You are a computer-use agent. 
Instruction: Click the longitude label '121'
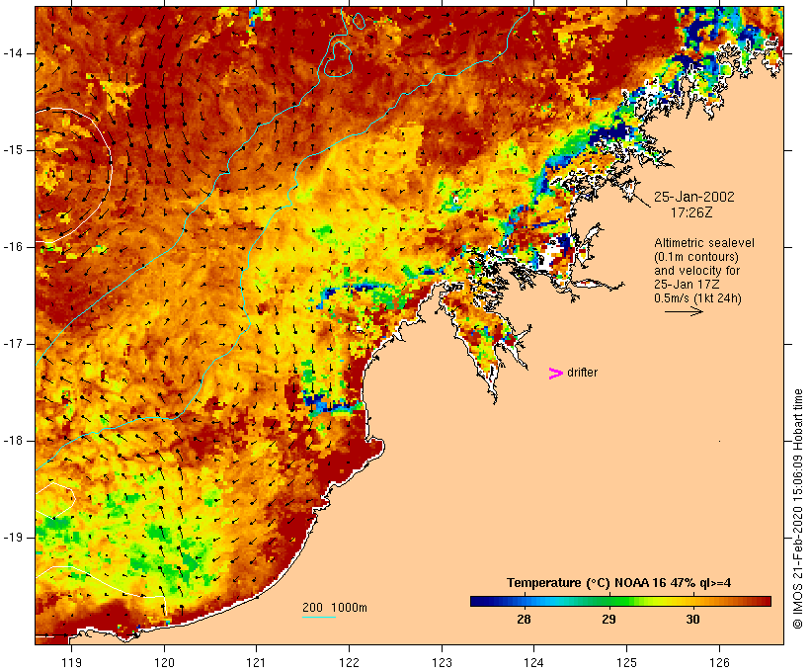(x=256, y=662)
